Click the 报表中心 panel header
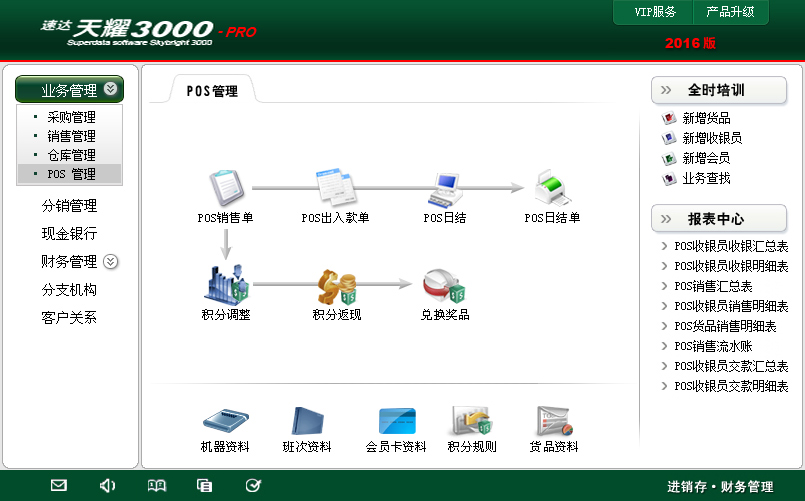 [x=719, y=219]
